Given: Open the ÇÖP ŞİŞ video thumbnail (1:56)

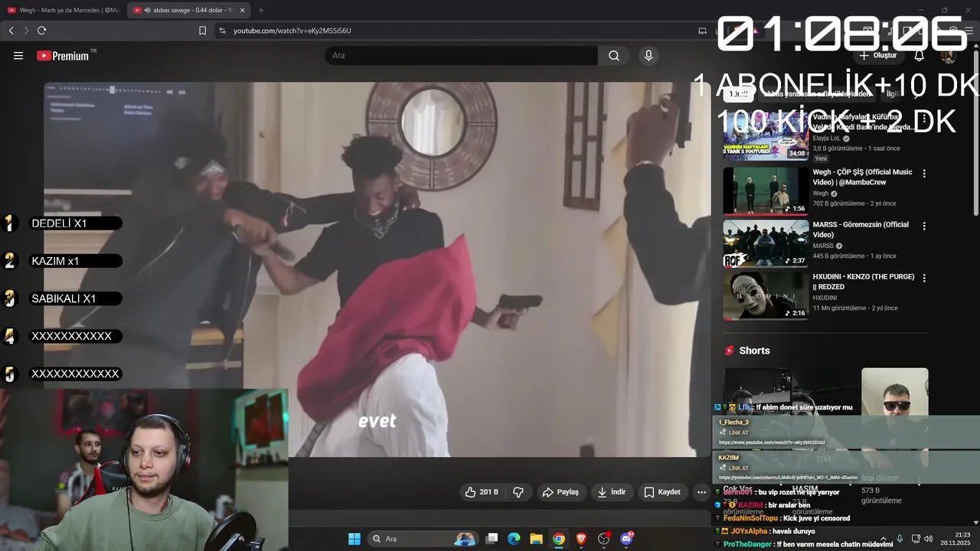Looking at the screenshot, I should tap(766, 191).
